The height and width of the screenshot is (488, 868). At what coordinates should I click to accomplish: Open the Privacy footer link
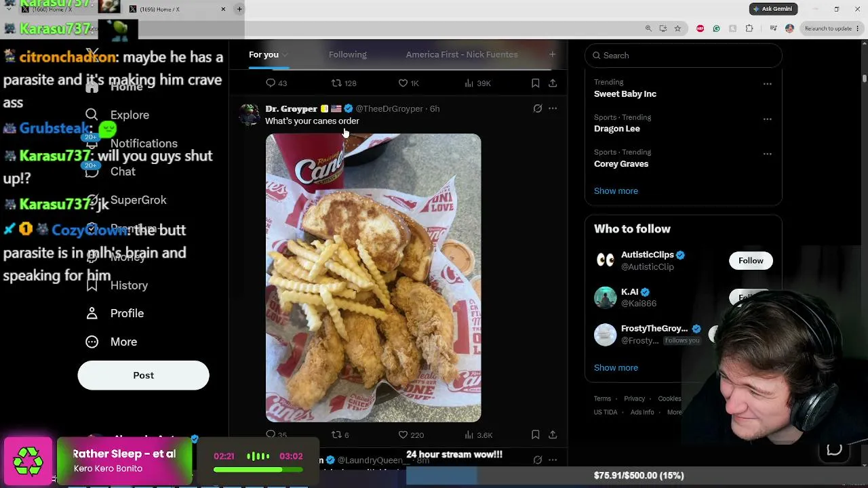(634, 399)
